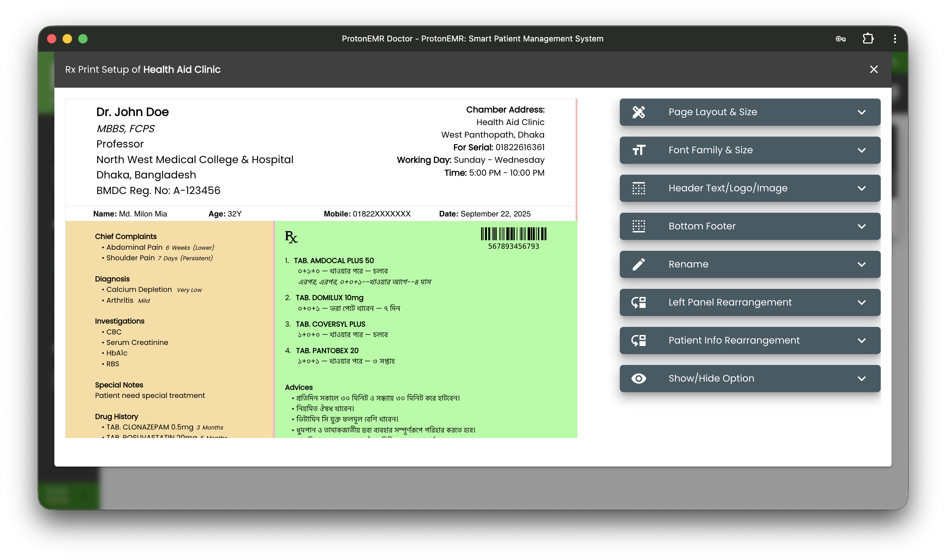
Task: Click the Bottom Footer border icon
Action: click(638, 226)
